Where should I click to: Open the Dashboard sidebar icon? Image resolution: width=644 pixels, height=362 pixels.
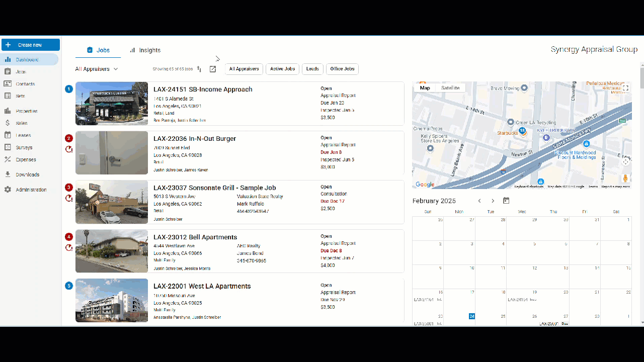pos(8,59)
